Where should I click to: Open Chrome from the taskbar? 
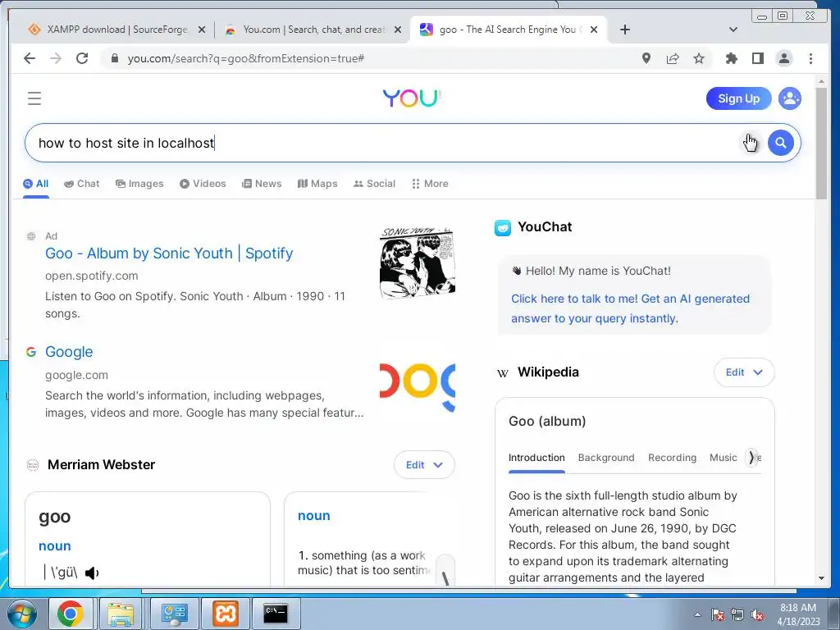71,614
